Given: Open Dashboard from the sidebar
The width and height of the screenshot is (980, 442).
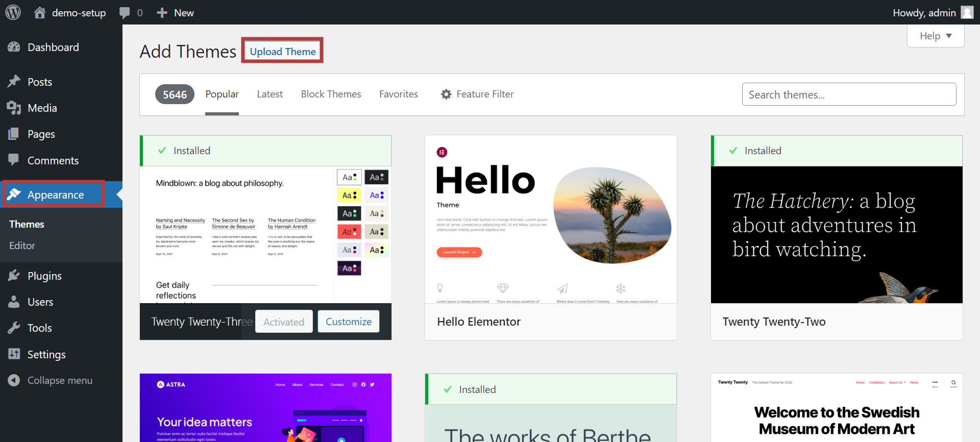Looking at the screenshot, I should point(53,47).
